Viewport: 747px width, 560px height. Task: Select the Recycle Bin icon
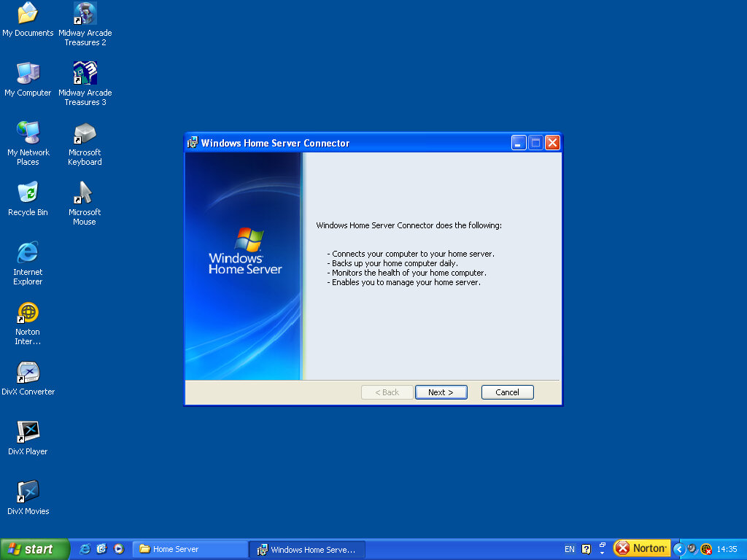[x=28, y=193]
